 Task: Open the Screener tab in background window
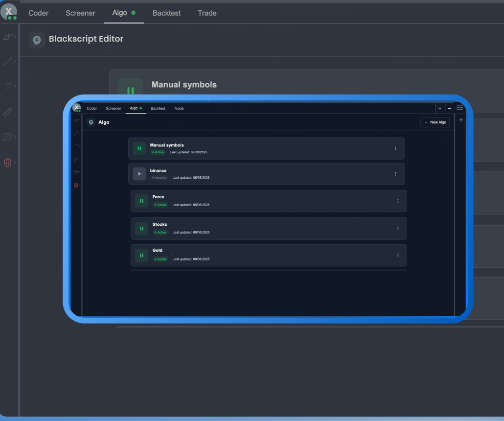click(80, 13)
